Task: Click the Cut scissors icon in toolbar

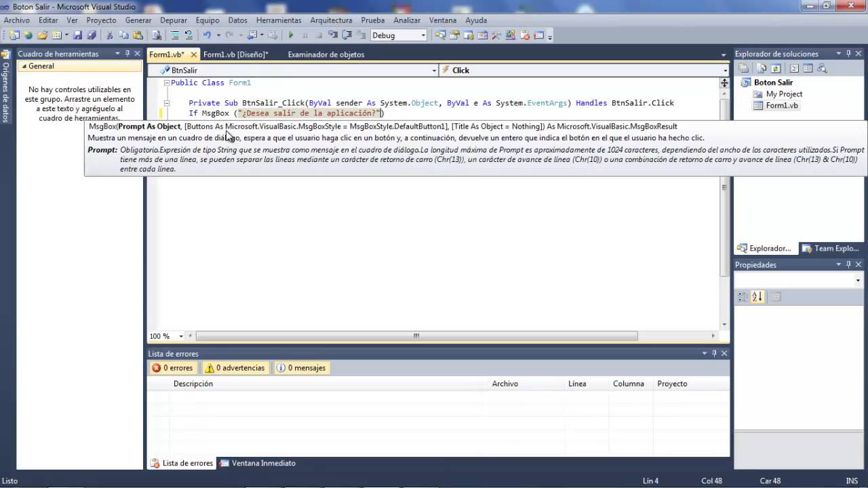Action: pos(109,35)
